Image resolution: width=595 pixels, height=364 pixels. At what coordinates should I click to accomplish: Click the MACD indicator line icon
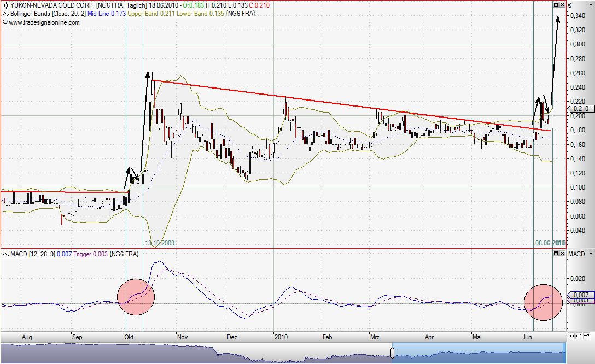(5, 254)
